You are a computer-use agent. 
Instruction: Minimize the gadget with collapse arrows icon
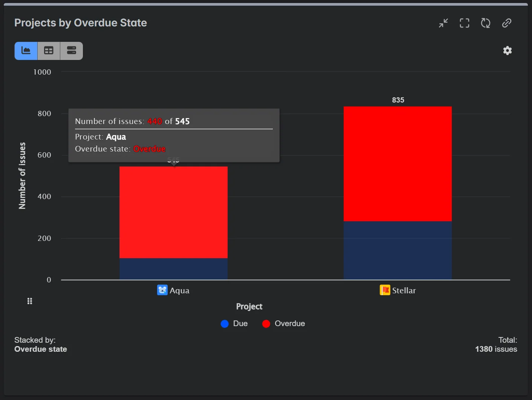click(443, 23)
